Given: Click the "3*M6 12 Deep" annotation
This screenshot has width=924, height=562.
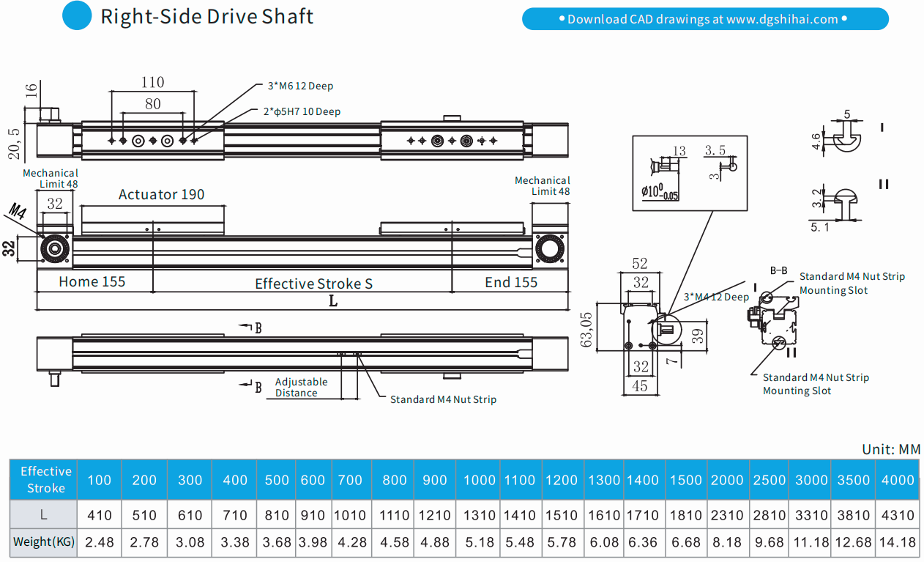Looking at the screenshot, I should [x=300, y=86].
